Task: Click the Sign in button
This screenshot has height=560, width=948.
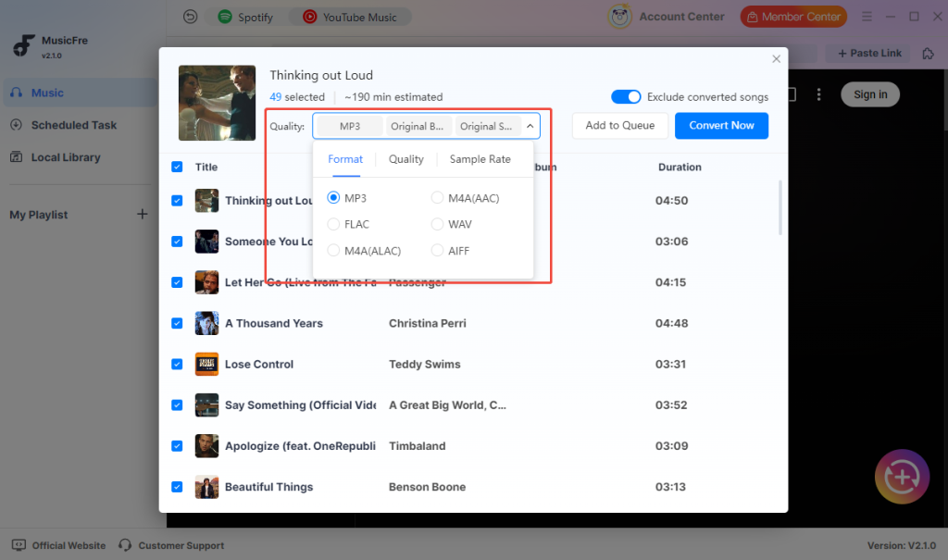Action: point(870,94)
